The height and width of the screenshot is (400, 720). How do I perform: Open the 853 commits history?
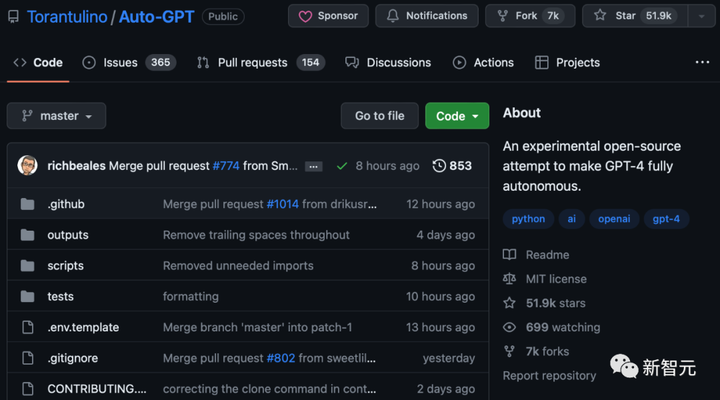452,165
